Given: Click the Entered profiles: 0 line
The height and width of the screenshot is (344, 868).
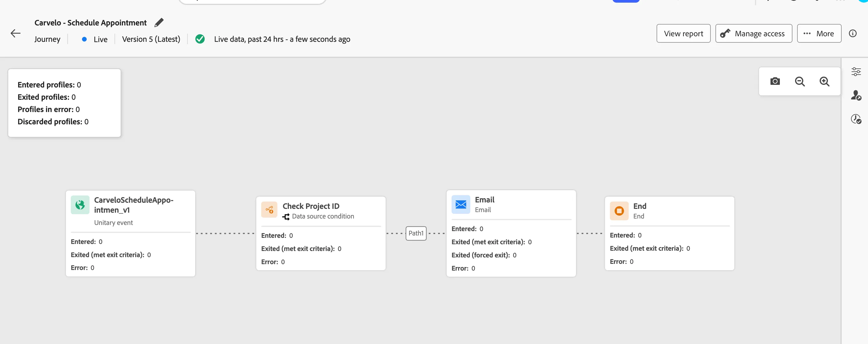Looking at the screenshot, I should tap(49, 85).
